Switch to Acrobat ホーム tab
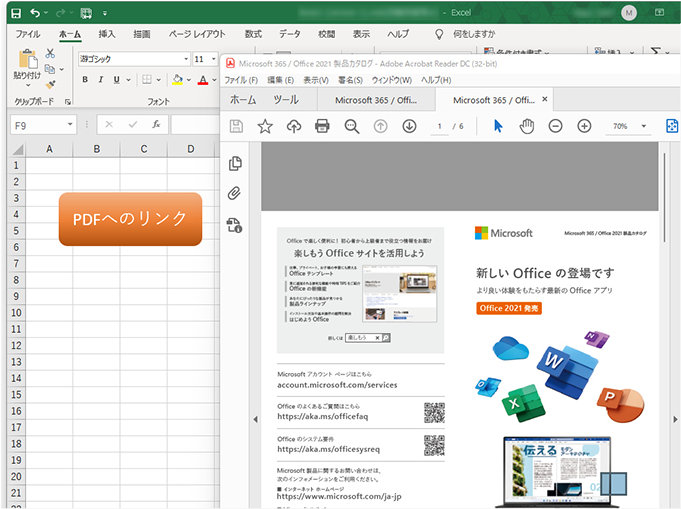 click(243, 100)
